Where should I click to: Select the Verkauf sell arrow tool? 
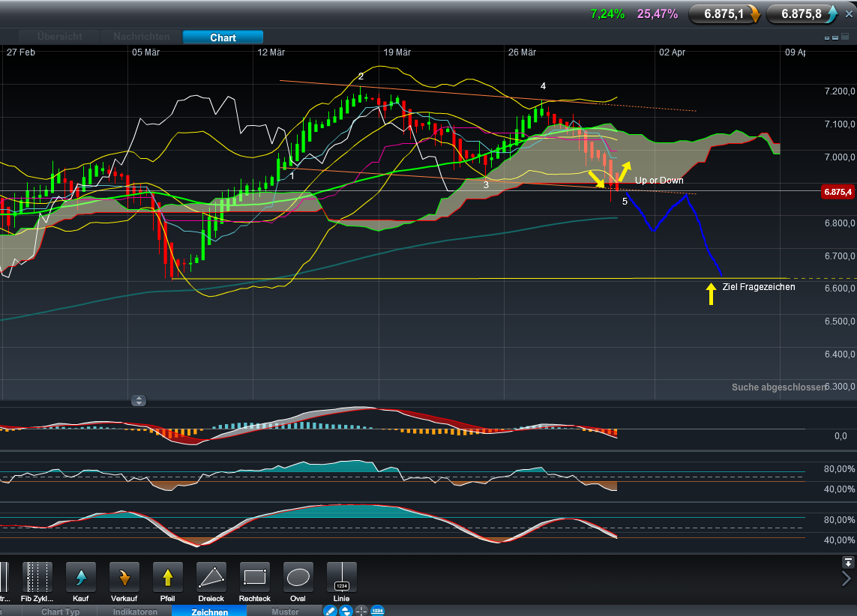point(124,577)
